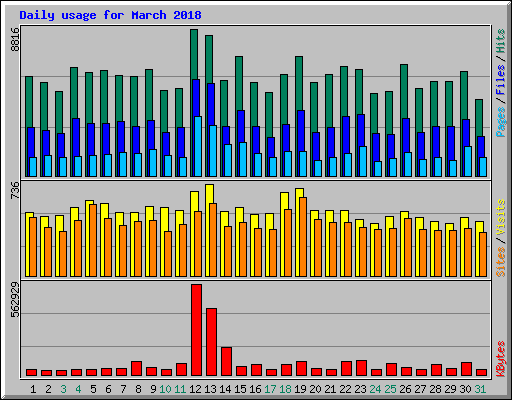Click the red KBytes bar for day 14
The width and height of the screenshot is (512, 400).
click(x=226, y=362)
